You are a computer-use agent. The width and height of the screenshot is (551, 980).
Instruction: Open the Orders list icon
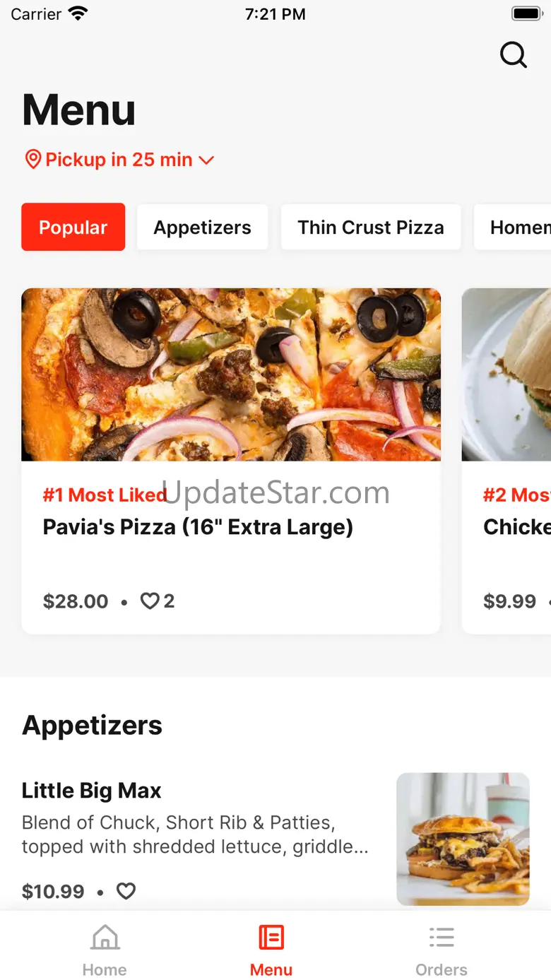(x=442, y=938)
